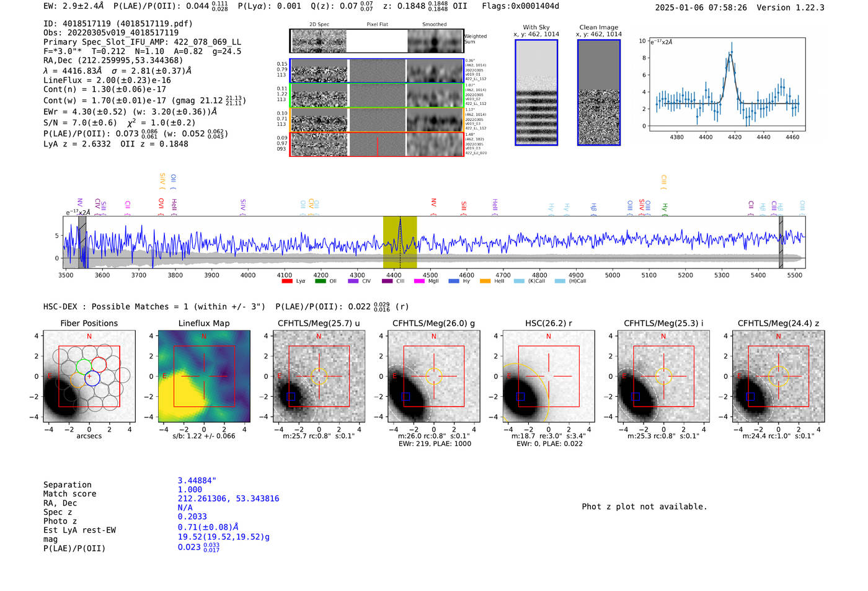This screenshot has height=591, width=868.
Task: Click the yellow highlighted line region in spectrum
Action: click(400, 242)
